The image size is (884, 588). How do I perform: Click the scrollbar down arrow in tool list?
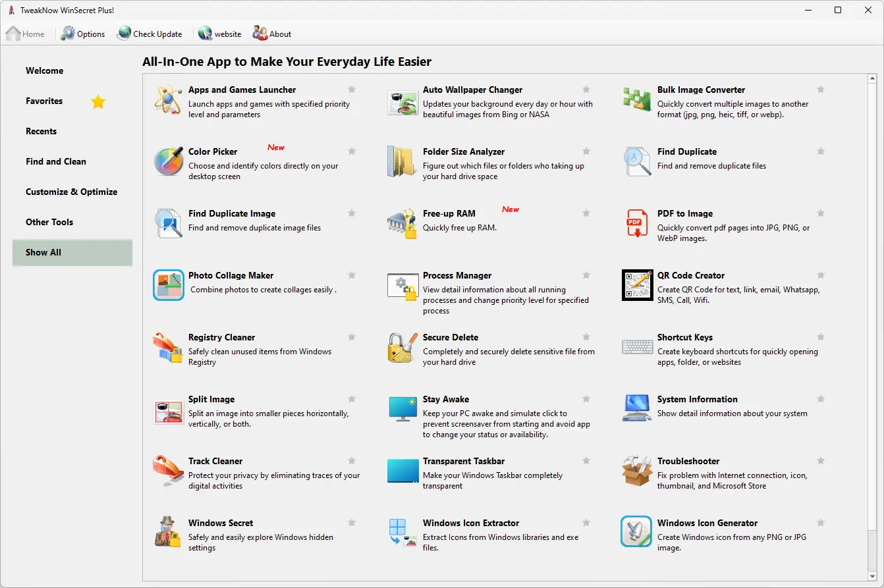873,575
